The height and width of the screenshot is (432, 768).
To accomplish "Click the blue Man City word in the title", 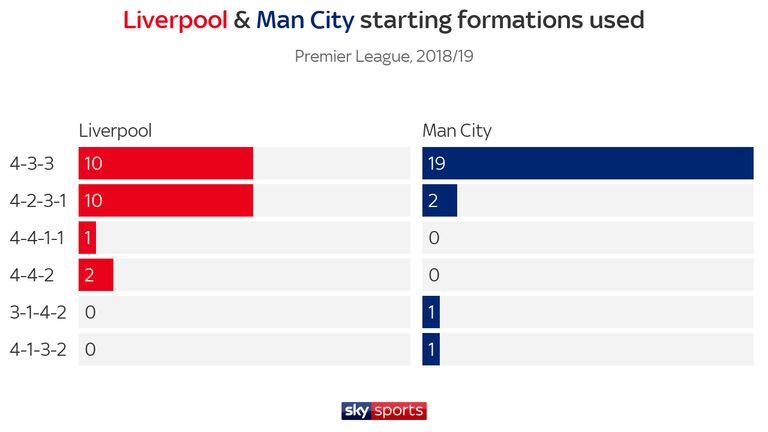I will tap(305, 21).
